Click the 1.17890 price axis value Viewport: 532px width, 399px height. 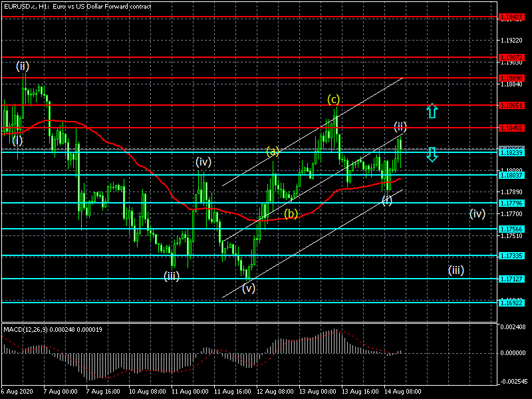511,192
